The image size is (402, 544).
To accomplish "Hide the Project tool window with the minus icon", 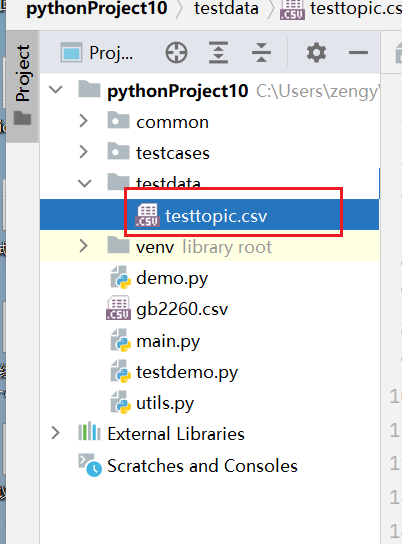I will click(x=358, y=53).
